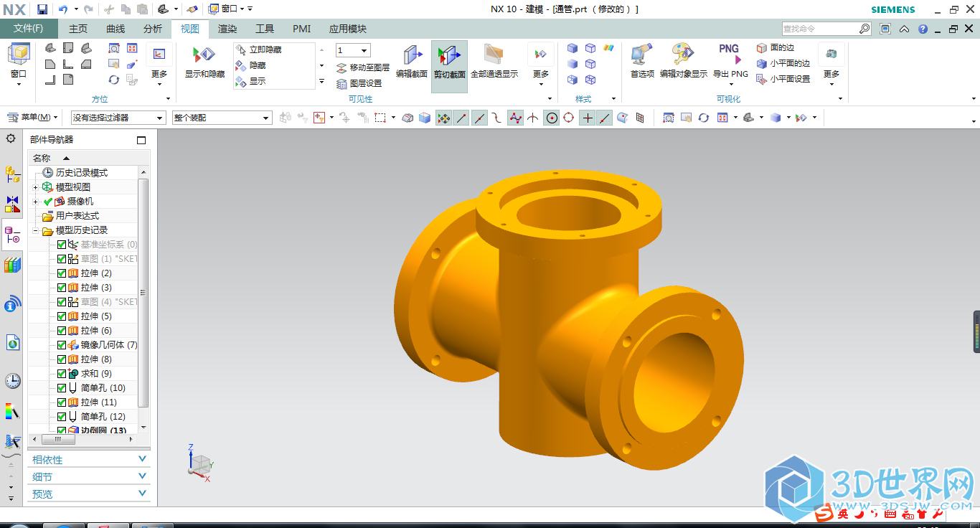Uncheck the 基准坐标系 (0) checkbox

click(x=61, y=245)
